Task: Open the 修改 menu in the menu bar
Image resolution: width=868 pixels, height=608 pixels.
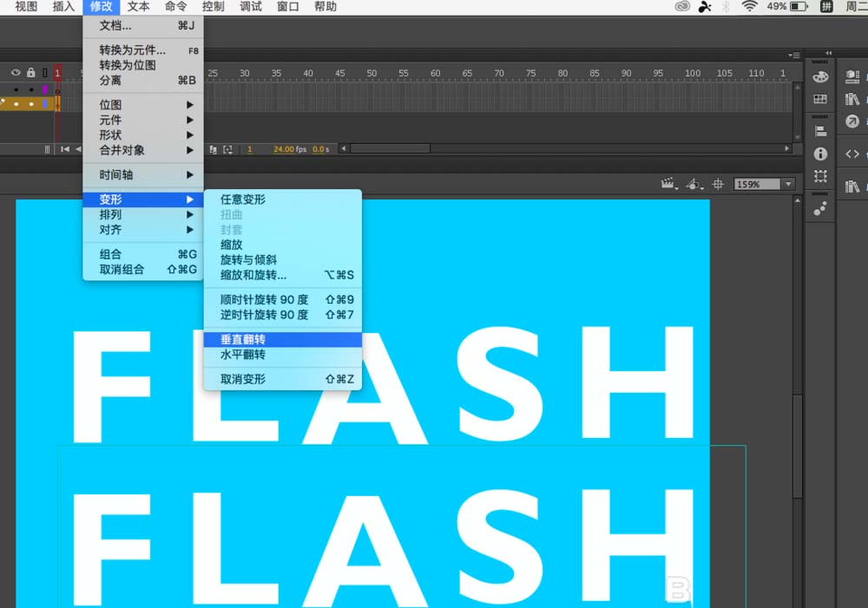Action: (102, 7)
